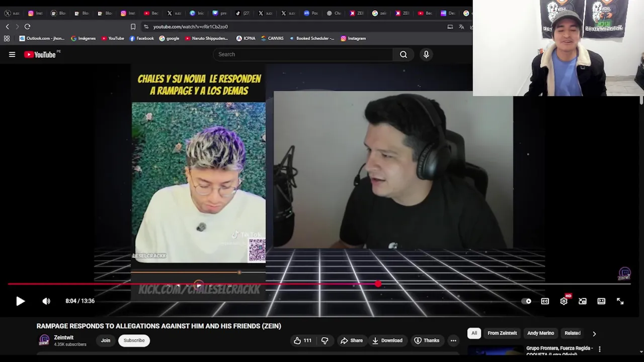The image size is (644, 362).
Task: Click the video title text
Action: tap(159, 326)
